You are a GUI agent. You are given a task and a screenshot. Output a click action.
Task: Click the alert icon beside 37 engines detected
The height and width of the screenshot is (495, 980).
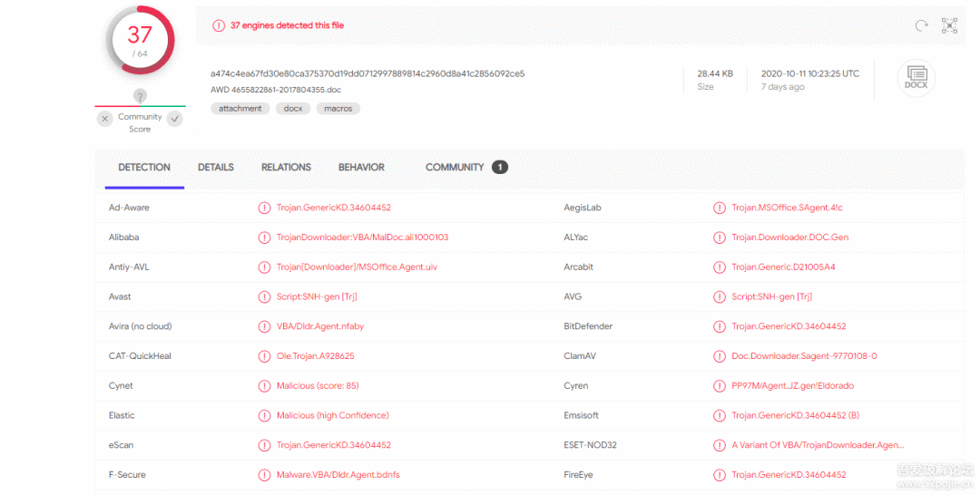219,26
